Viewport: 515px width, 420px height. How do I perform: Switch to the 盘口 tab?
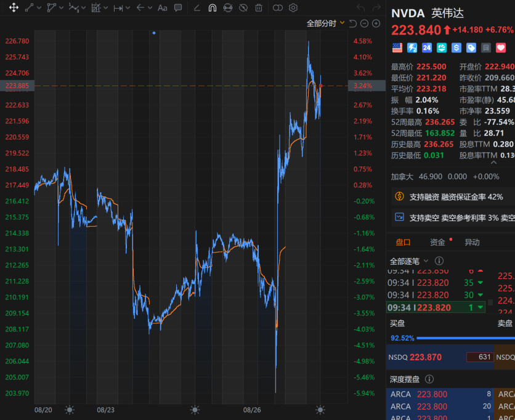403,243
